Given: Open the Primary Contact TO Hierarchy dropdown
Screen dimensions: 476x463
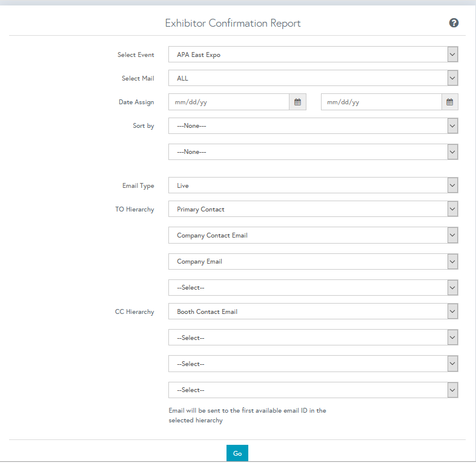Looking at the screenshot, I should [x=312, y=209].
